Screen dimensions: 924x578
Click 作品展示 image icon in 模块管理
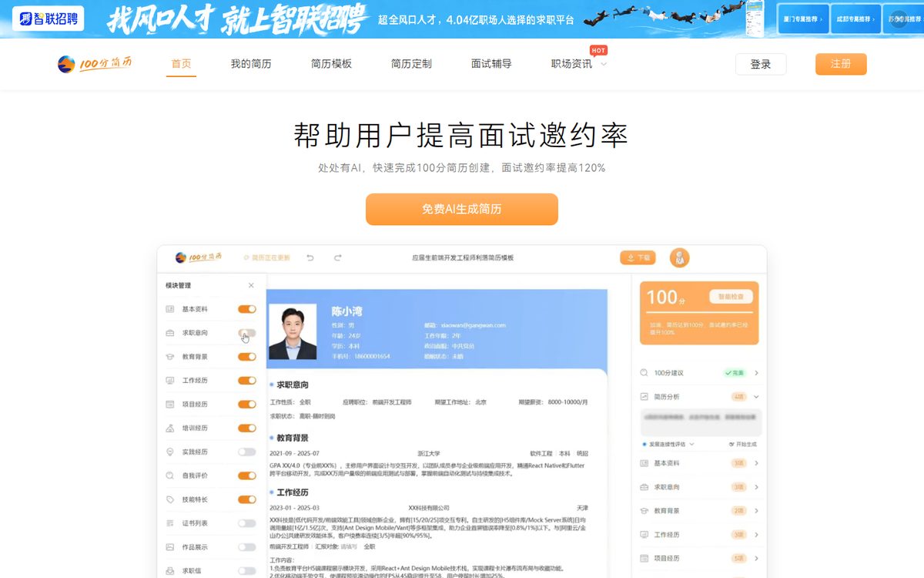tap(170, 547)
